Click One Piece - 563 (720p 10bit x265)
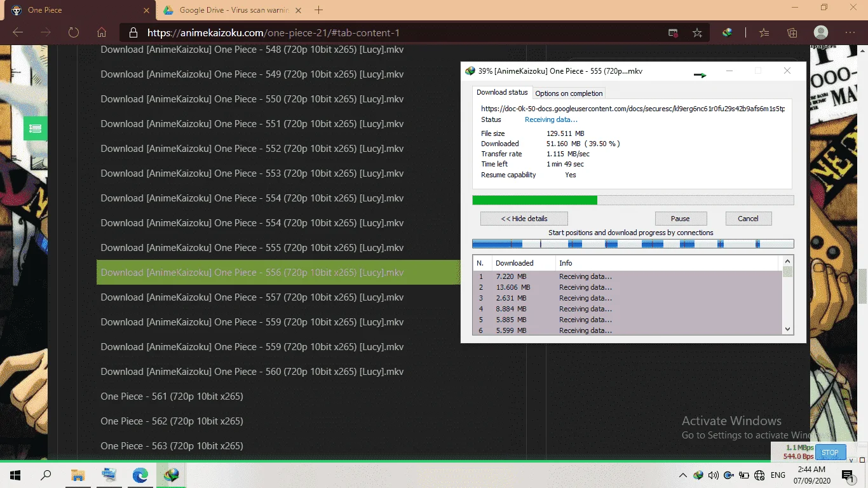This screenshot has width=868, height=488. 172,446
